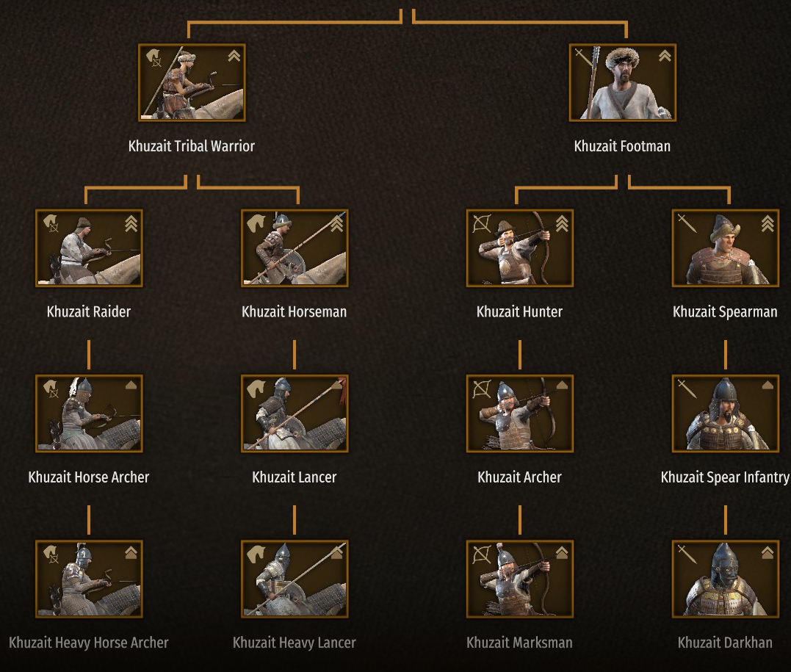Viewport: 791px width, 672px height.
Task: Click the Khuzait Tribal Warrior portrait
Action: pos(192,83)
